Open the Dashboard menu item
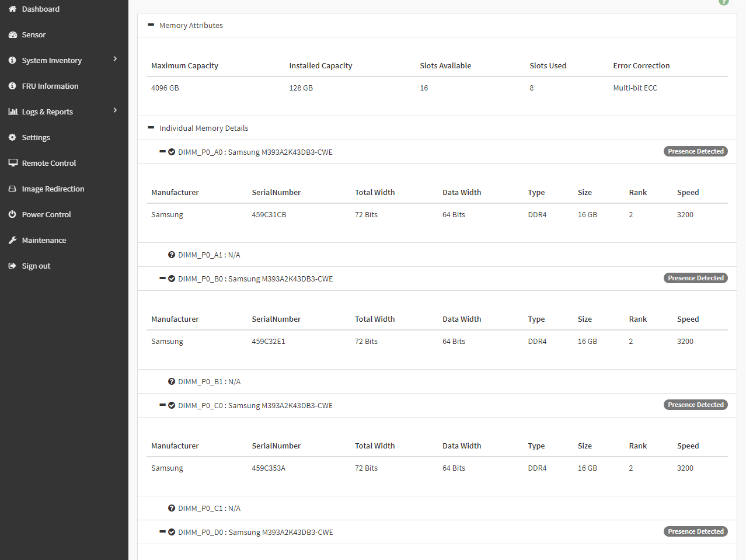The width and height of the screenshot is (746, 560). tap(64, 9)
